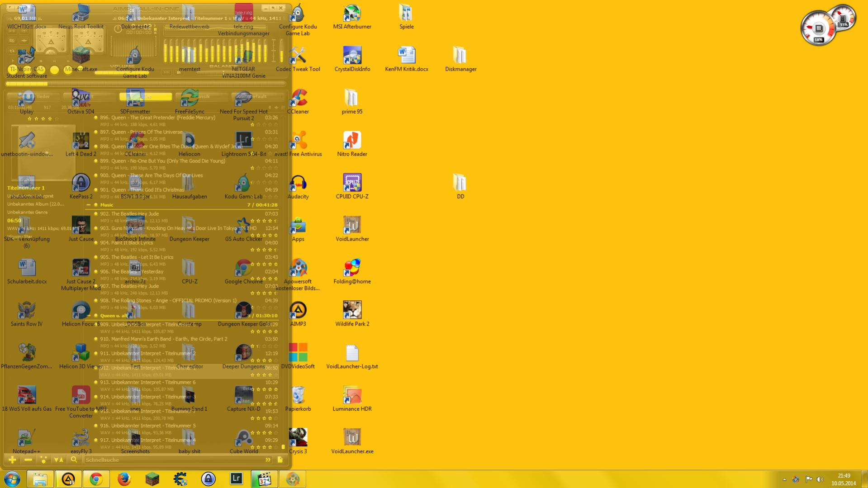The height and width of the screenshot is (488, 868).
Task: Open Apowersoft screen recorder desktop shortcut
Action: click(x=298, y=275)
